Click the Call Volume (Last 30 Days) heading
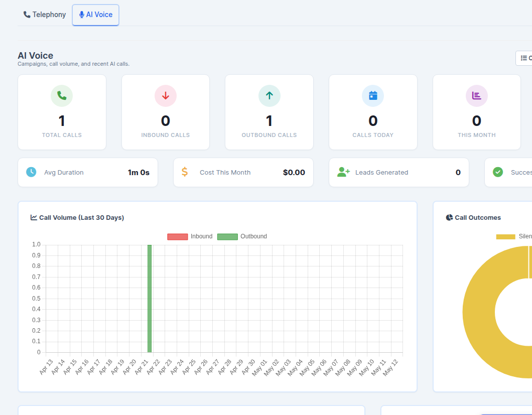The image size is (532, 415). pos(81,217)
